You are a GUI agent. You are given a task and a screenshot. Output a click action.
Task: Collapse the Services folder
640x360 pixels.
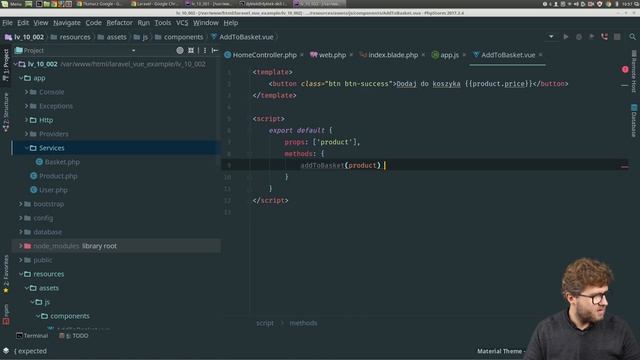tap(27, 148)
